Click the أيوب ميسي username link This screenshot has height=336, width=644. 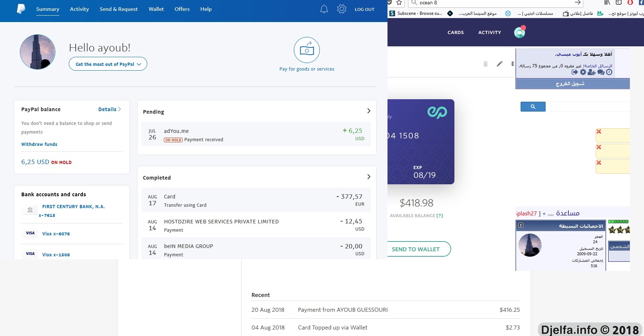569,54
